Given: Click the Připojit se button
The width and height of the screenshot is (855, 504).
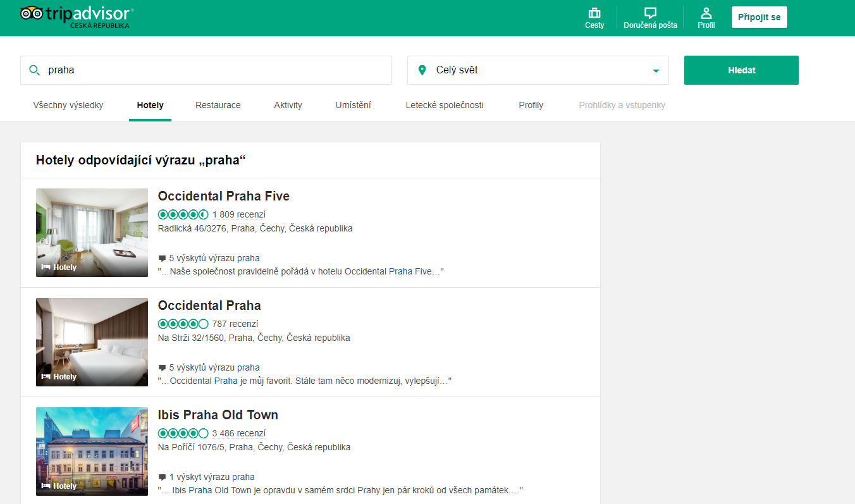Looking at the screenshot, I should point(760,17).
